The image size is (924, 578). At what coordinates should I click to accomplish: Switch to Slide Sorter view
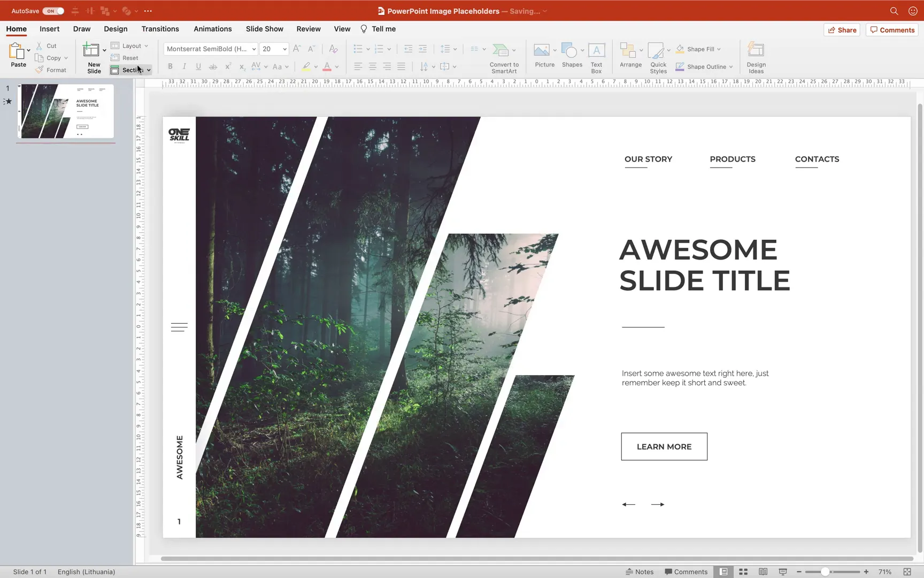click(x=743, y=572)
